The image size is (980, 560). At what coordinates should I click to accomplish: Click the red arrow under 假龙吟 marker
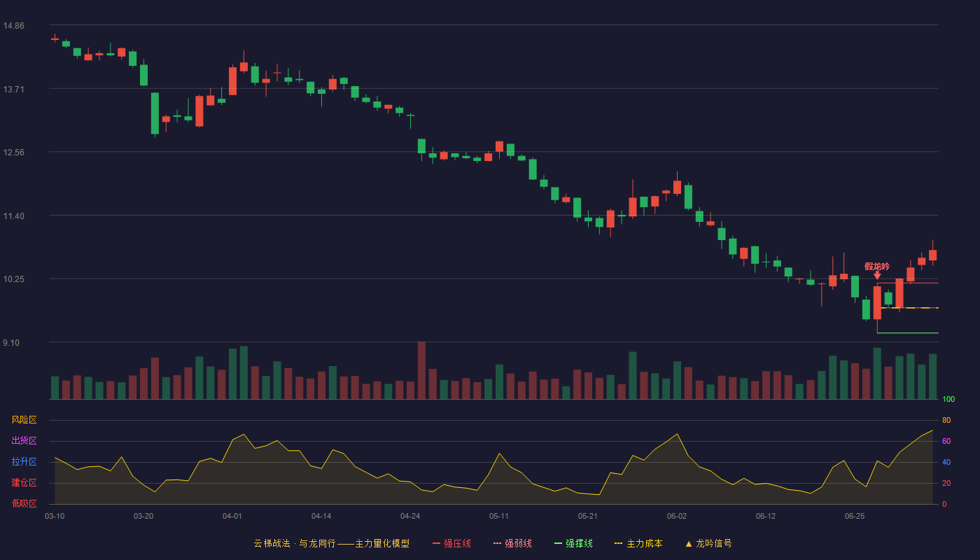click(x=877, y=276)
